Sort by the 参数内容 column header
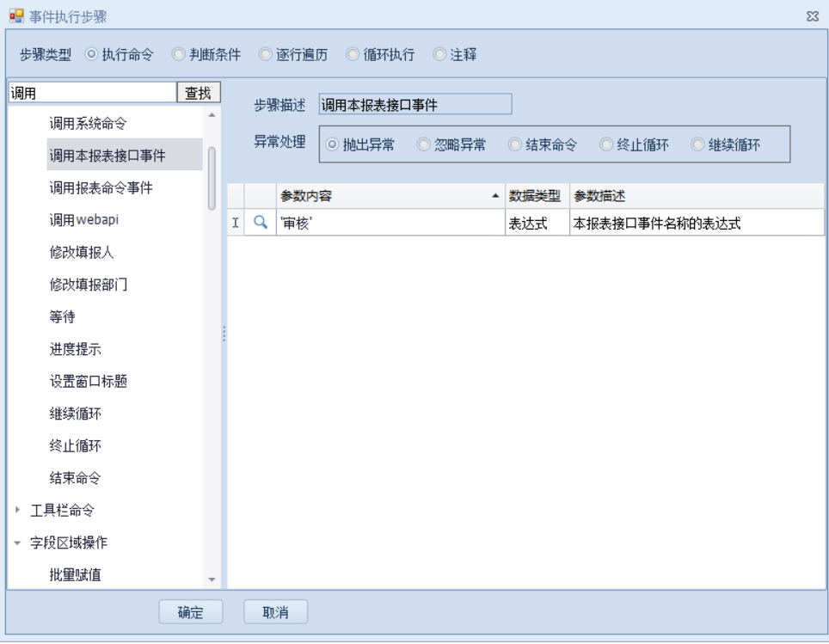829x644 pixels. [387, 196]
